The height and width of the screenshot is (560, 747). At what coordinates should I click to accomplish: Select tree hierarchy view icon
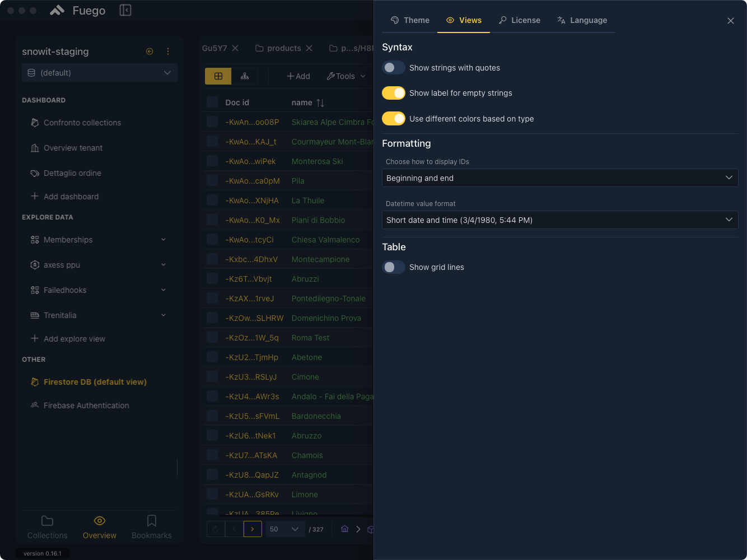pyautogui.click(x=245, y=76)
